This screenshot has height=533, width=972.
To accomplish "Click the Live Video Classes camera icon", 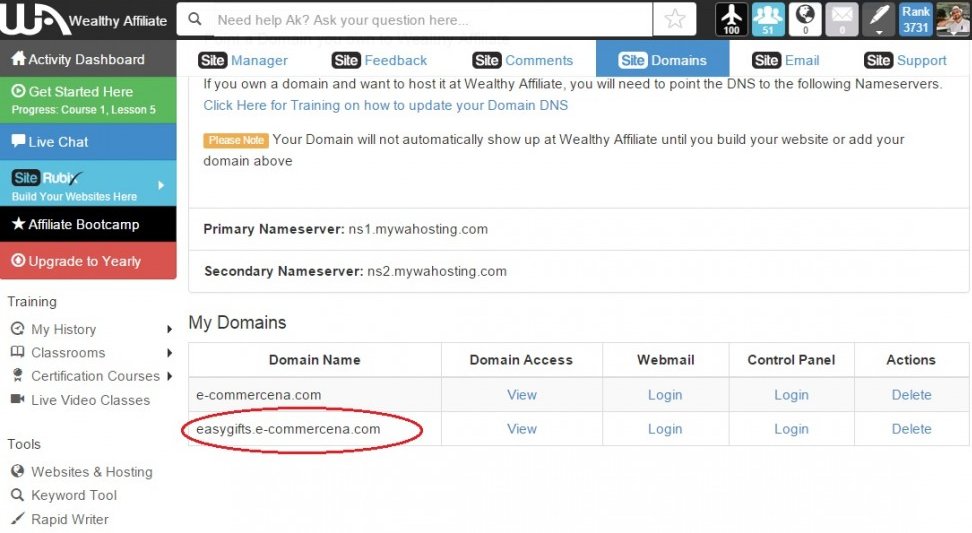I will coord(17,399).
